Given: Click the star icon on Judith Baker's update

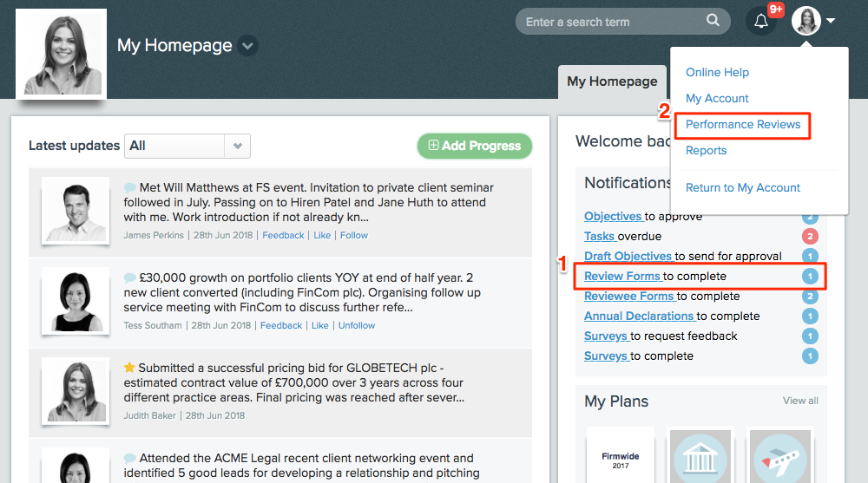Looking at the screenshot, I should point(129,368).
